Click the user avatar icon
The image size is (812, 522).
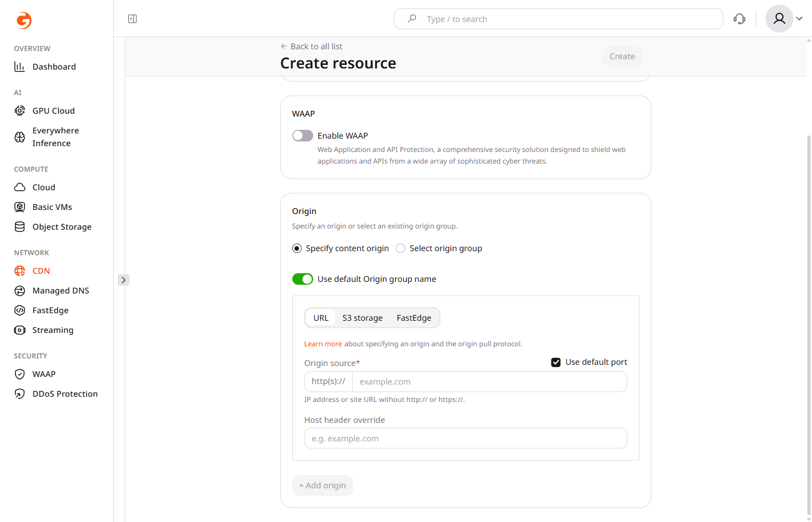coord(780,19)
